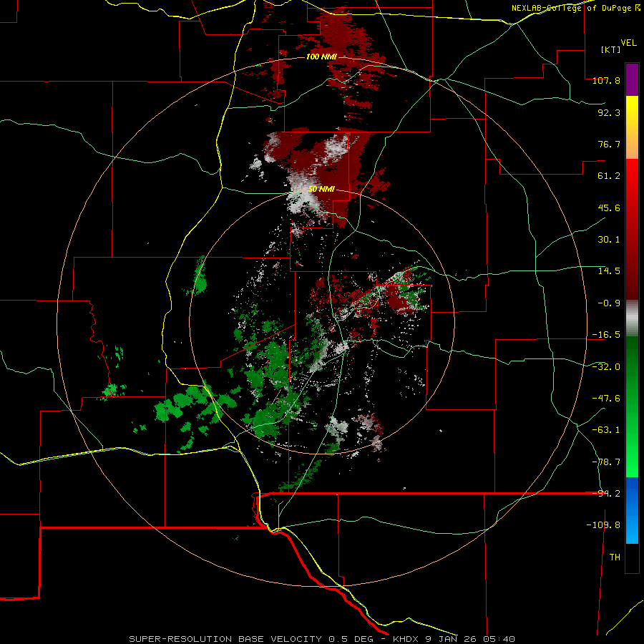
Task: Click the 100 NMI range ring label
Action: (x=321, y=57)
